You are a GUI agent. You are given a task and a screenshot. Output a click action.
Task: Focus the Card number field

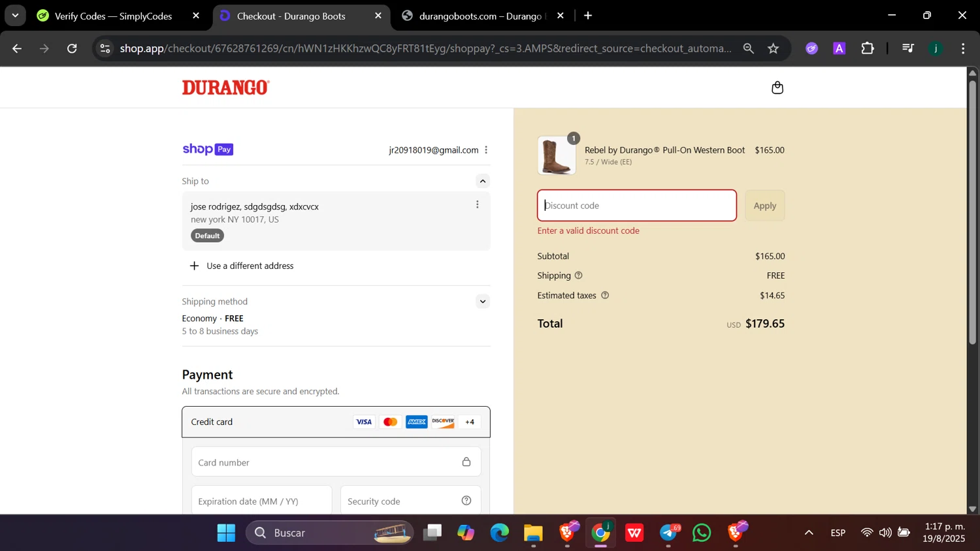point(336,462)
